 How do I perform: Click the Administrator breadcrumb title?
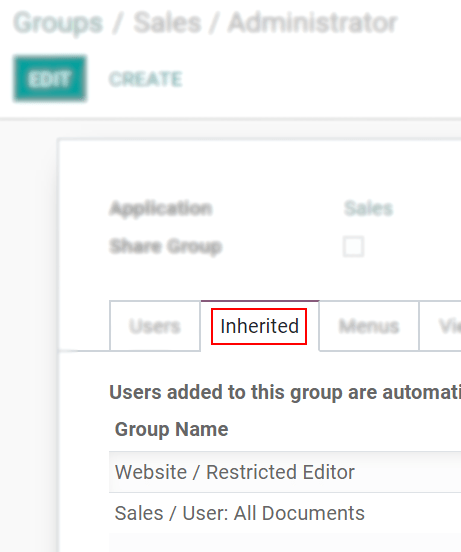pos(312,23)
